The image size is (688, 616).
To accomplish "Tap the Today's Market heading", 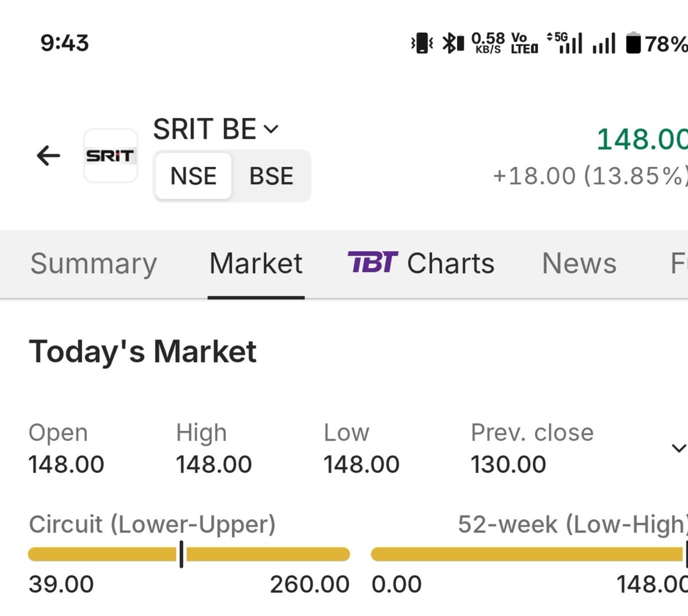I will click(x=143, y=352).
